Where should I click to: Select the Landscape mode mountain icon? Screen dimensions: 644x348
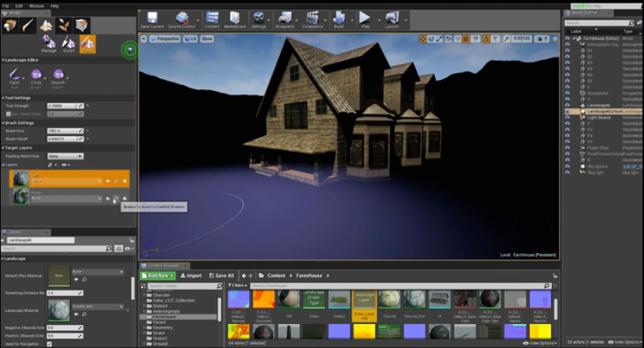(45, 26)
